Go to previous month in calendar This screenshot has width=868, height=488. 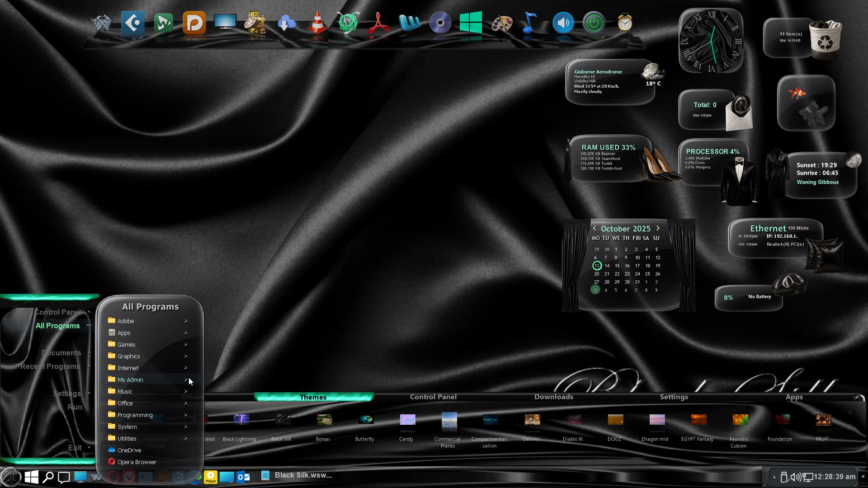click(x=594, y=228)
